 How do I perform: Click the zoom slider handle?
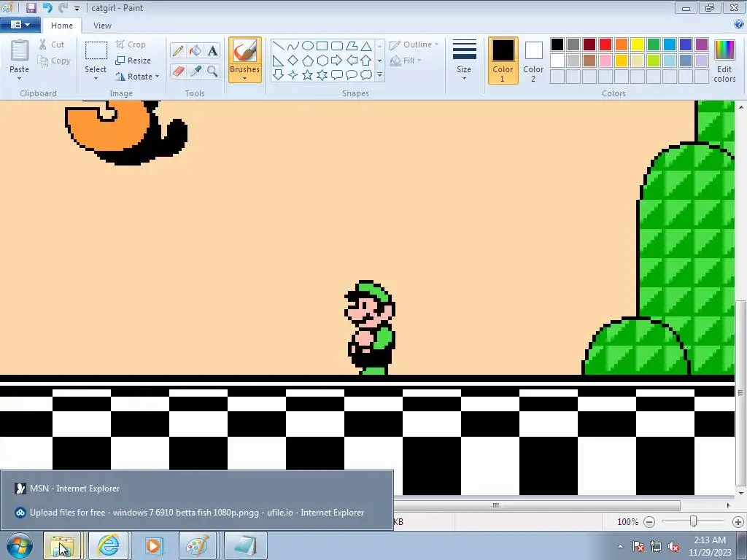(x=694, y=522)
